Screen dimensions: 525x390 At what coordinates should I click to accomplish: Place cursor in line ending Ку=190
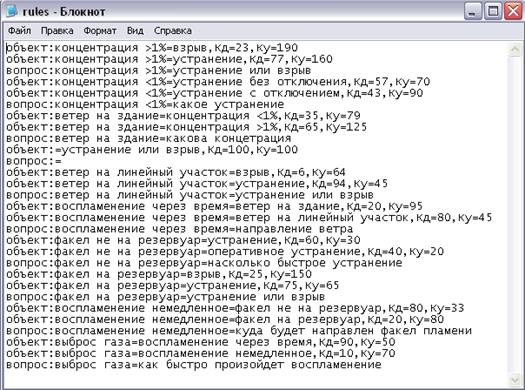click(152, 48)
